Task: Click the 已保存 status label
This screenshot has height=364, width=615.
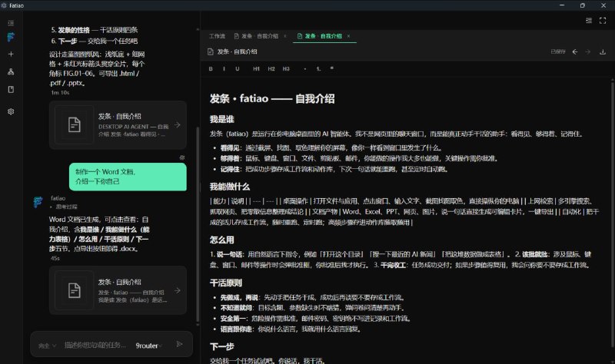Action: pyautogui.click(x=558, y=51)
